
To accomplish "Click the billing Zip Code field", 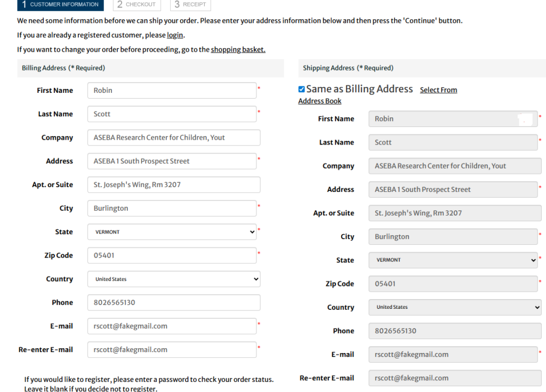I will point(172,255).
